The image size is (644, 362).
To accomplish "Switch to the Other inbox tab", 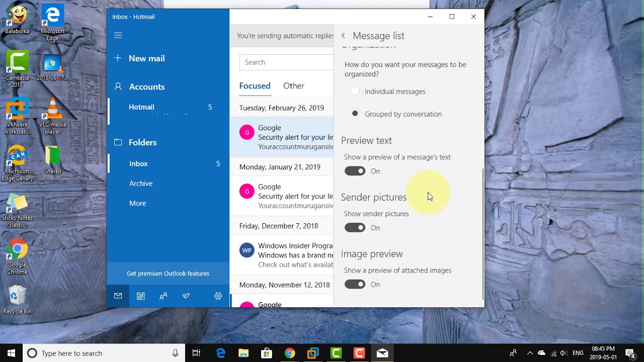I will coord(294,86).
